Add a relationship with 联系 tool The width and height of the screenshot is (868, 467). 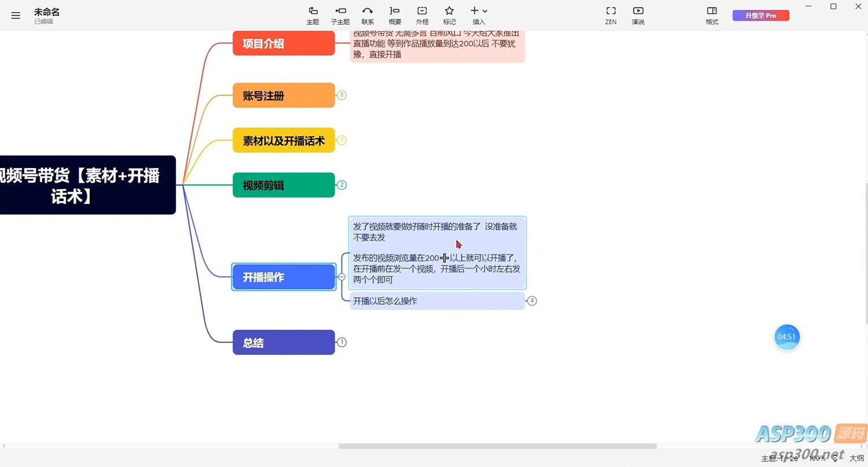[x=368, y=16]
